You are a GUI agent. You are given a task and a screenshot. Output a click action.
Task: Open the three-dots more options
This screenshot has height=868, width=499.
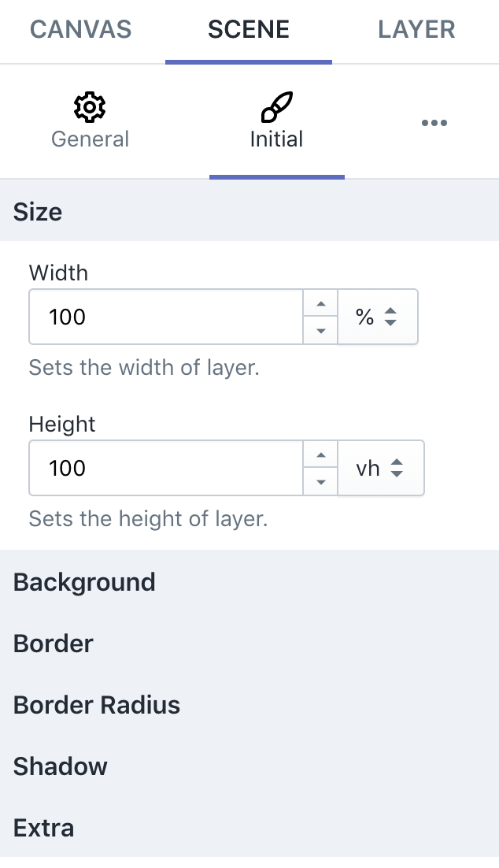(x=434, y=123)
